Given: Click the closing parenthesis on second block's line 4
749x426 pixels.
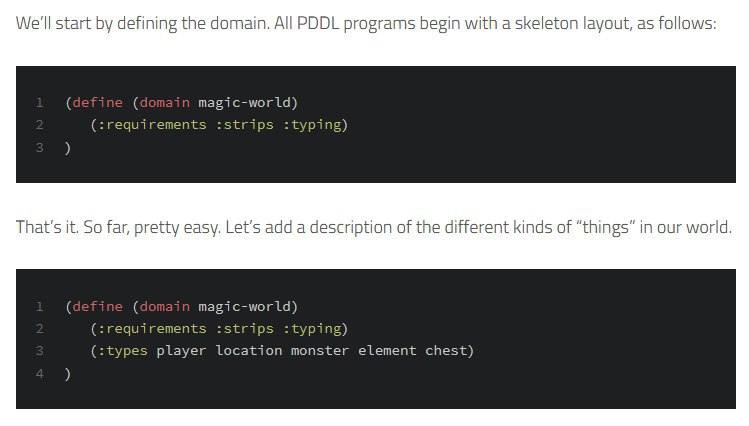Looking at the screenshot, I should click(x=68, y=373).
